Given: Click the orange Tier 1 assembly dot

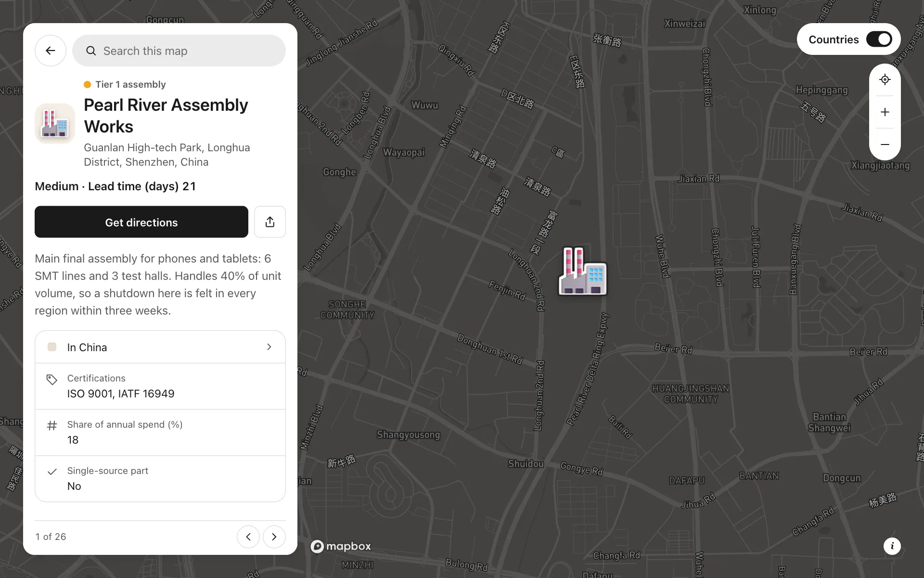Looking at the screenshot, I should click(x=87, y=84).
